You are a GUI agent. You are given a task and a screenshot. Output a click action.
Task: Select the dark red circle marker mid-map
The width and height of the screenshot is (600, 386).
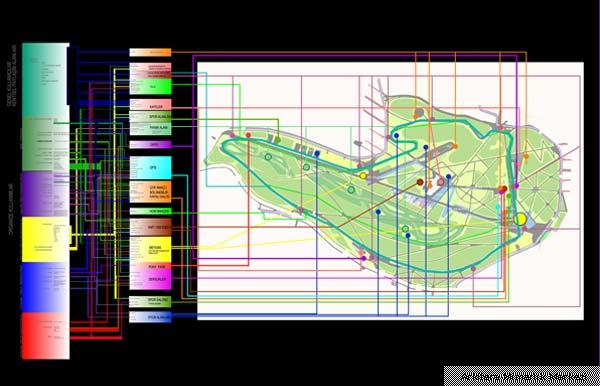coord(420,182)
